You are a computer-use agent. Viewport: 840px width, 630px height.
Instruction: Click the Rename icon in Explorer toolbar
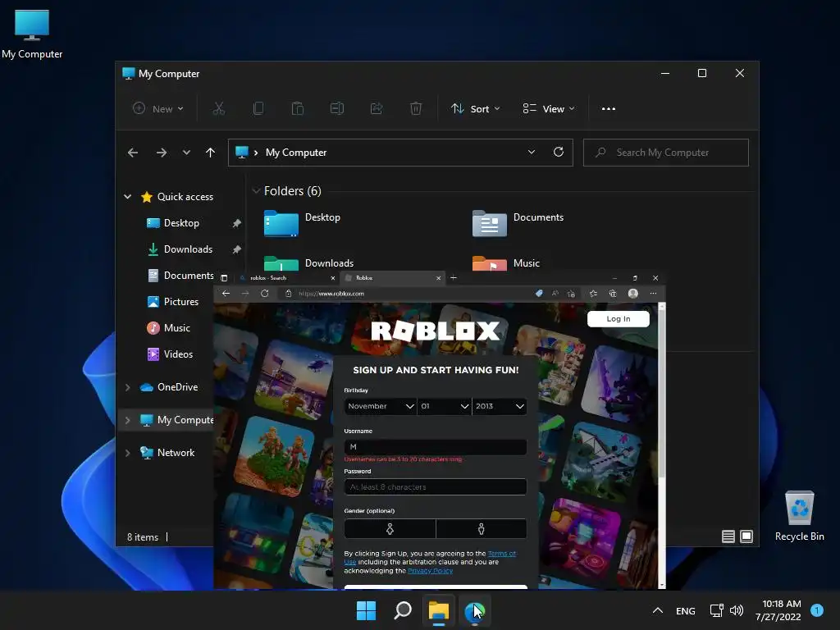click(x=337, y=109)
